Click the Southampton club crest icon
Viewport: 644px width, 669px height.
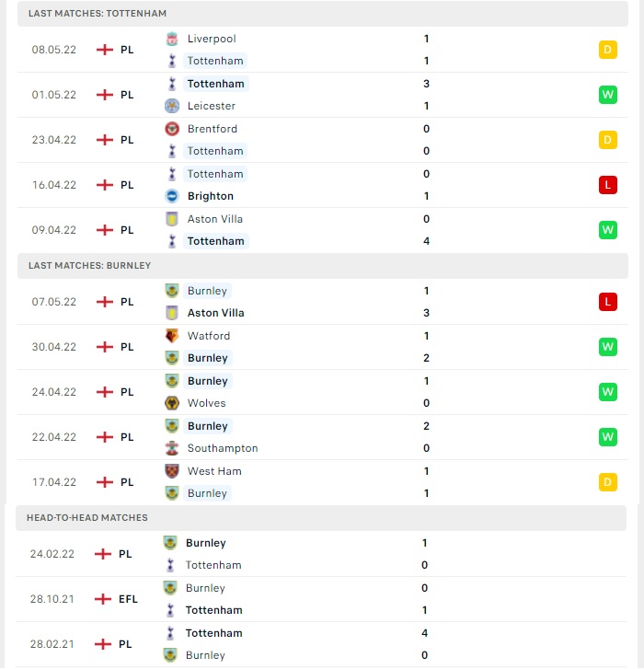pyautogui.click(x=172, y=448)
